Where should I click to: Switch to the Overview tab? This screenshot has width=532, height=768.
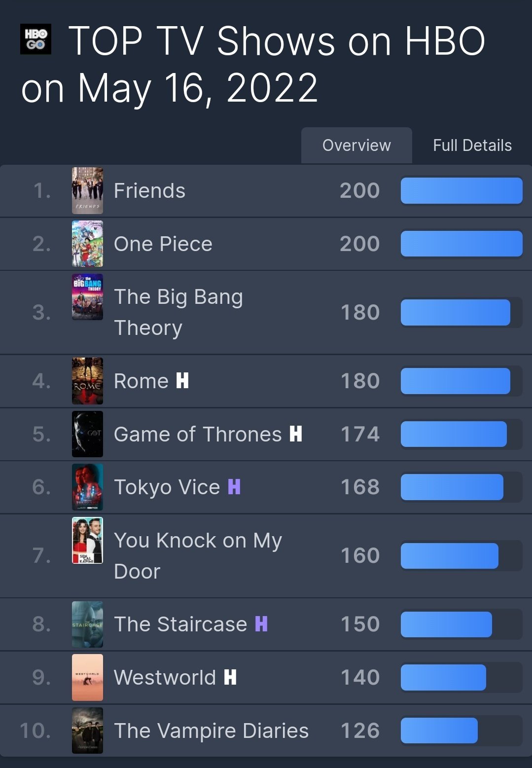pyautogui.click(x=356, y=146)
